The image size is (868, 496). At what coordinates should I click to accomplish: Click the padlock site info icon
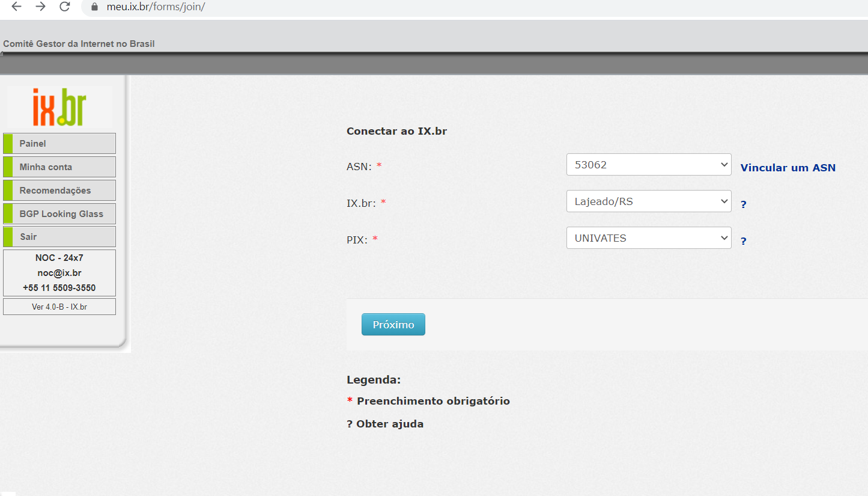[x=94, y=7]
